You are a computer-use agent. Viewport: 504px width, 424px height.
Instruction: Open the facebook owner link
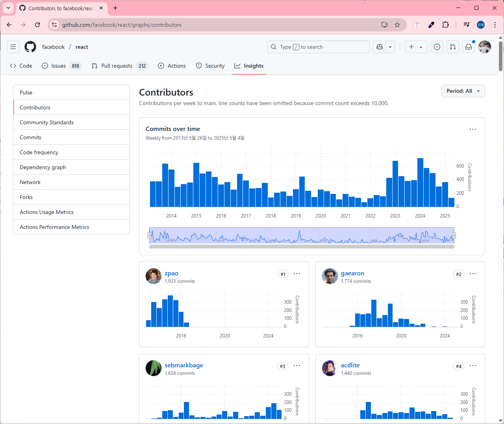[53, 47]
